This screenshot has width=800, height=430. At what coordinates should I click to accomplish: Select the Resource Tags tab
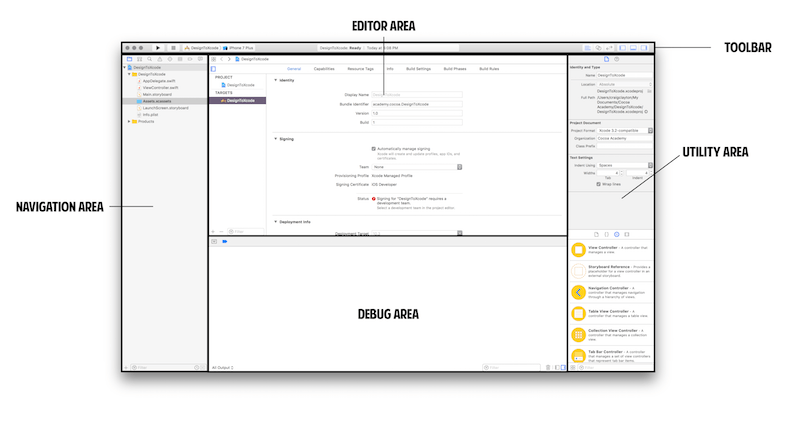click(x=360, y=69)
